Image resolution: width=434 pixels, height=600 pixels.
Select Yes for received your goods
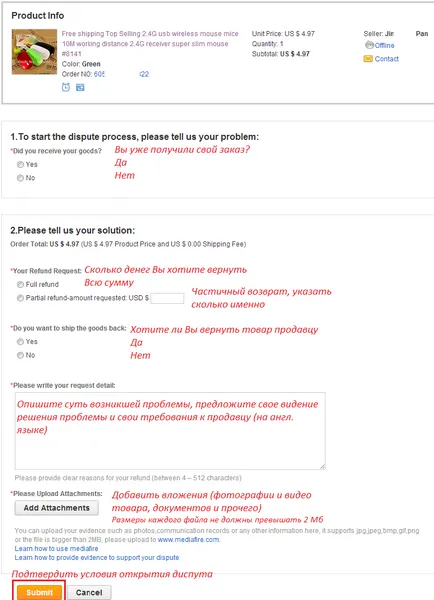tap(20, 165)
